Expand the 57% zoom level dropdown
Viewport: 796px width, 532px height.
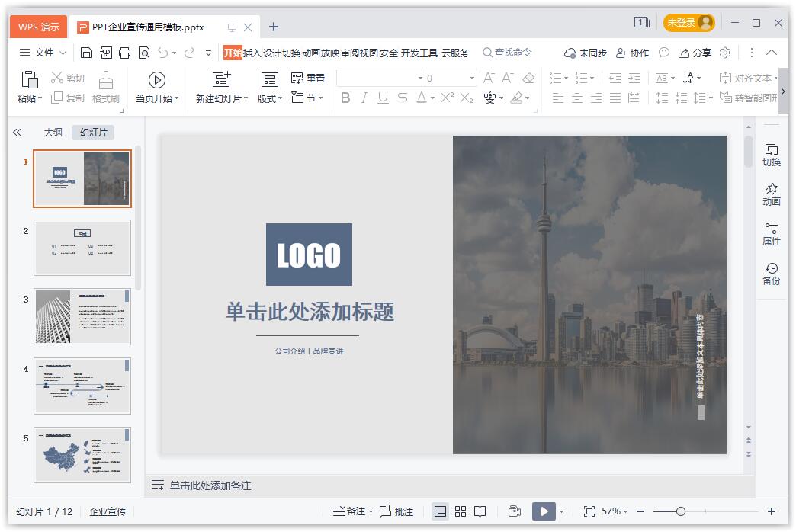pos(615,511)
